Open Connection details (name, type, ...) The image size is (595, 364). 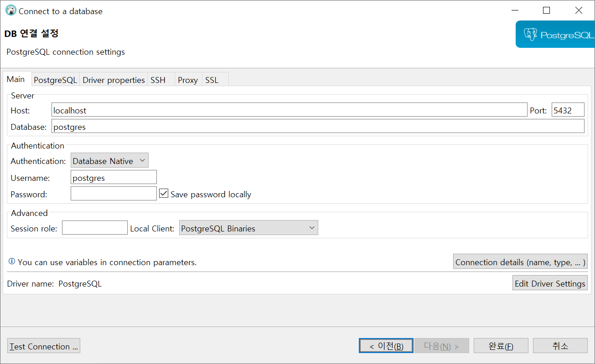[x=520, y=262]
